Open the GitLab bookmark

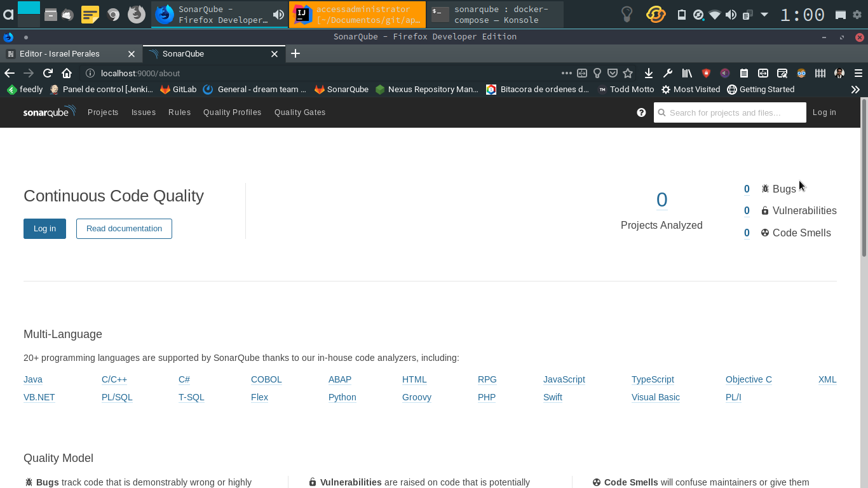[179, 90]
